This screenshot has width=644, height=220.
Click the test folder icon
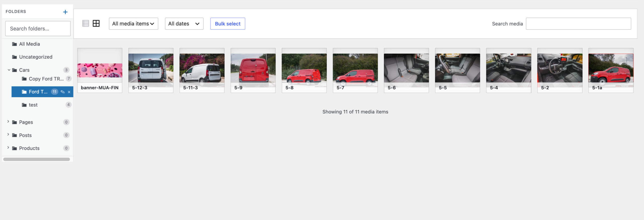pyautogui.click(x=24, y=105)
